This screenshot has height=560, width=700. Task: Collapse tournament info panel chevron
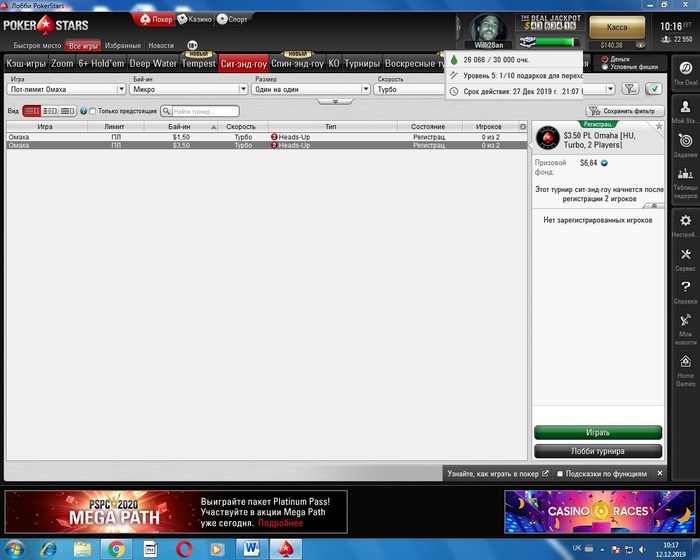(x=654, y=205)
